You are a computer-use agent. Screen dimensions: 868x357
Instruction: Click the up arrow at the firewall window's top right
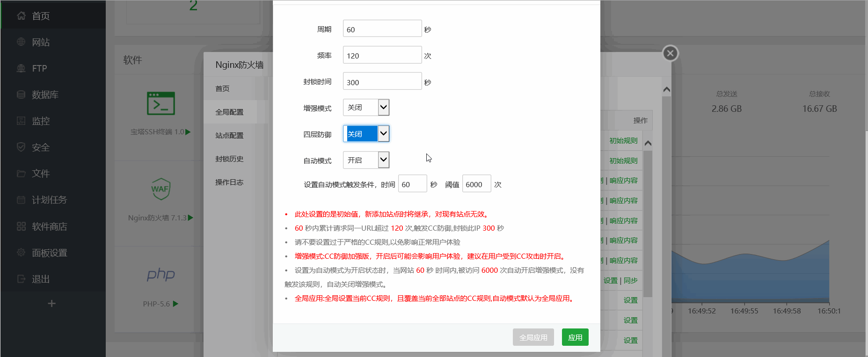pos(667,89)
